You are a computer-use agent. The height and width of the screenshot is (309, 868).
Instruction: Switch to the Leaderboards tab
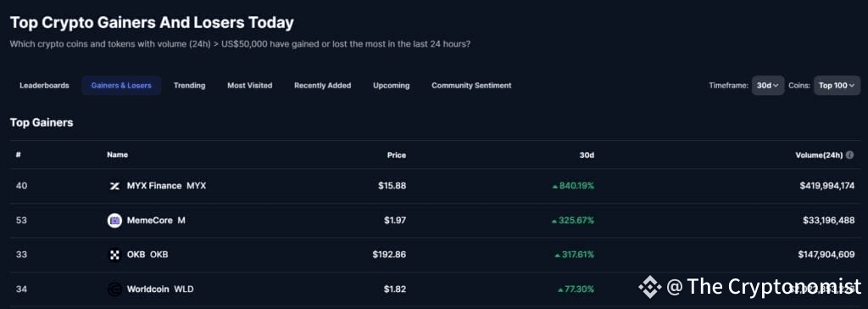pos(44,86)
